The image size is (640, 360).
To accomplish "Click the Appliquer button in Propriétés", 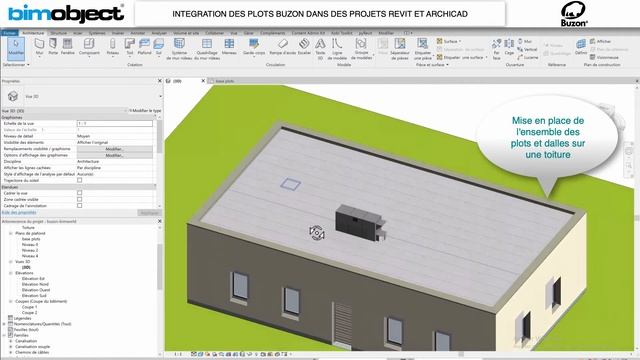I will coord(149,213).
